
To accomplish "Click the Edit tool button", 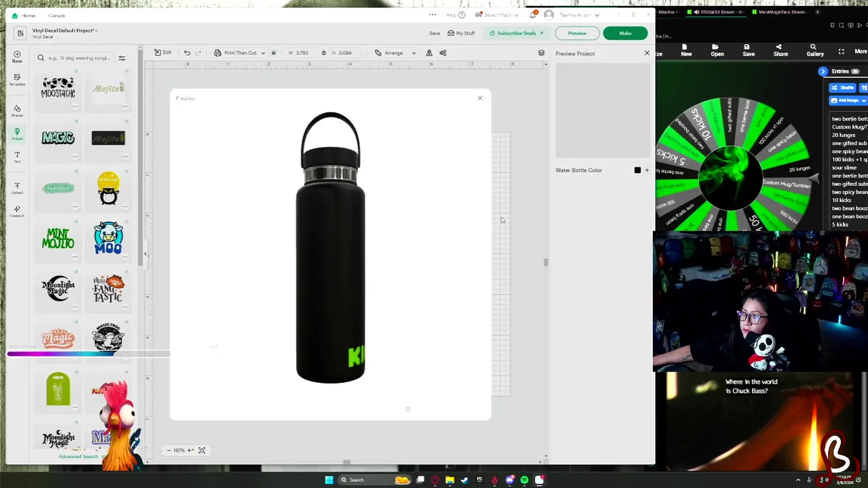I will pos(163,53).
